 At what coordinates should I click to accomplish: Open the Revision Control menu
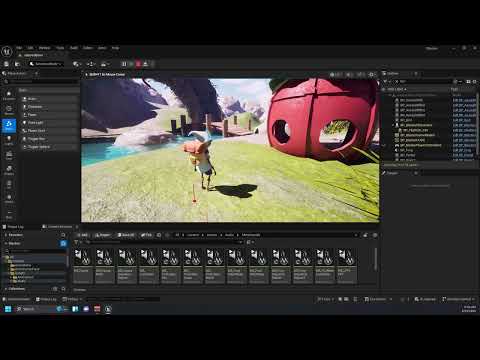point(459,299)
